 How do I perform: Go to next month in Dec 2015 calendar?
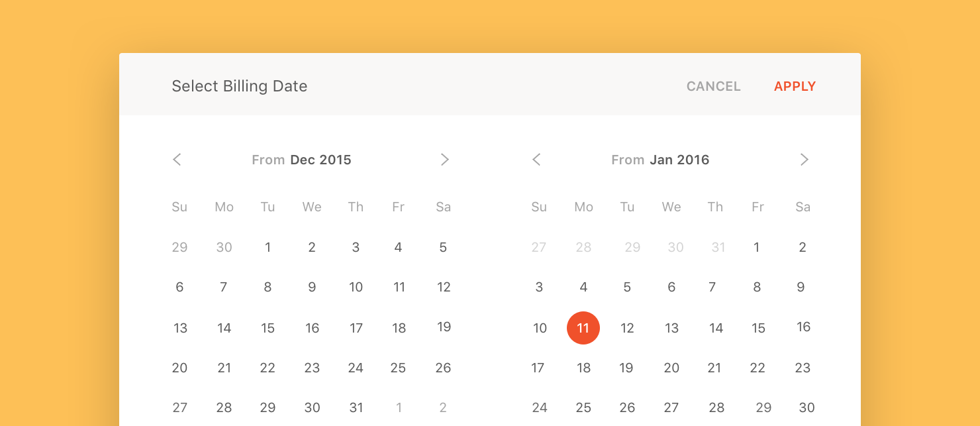point(445,160)
